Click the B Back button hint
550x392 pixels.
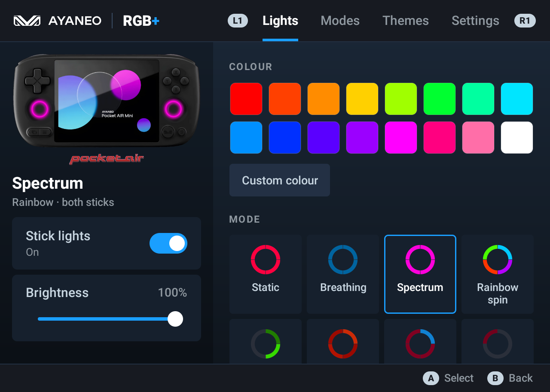[510, 378]
